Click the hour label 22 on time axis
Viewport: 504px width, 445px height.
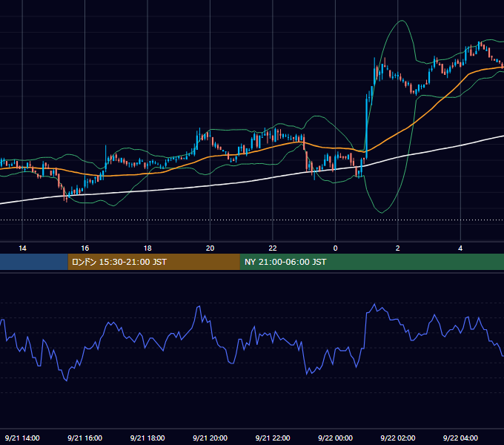(x=273, y=248)
